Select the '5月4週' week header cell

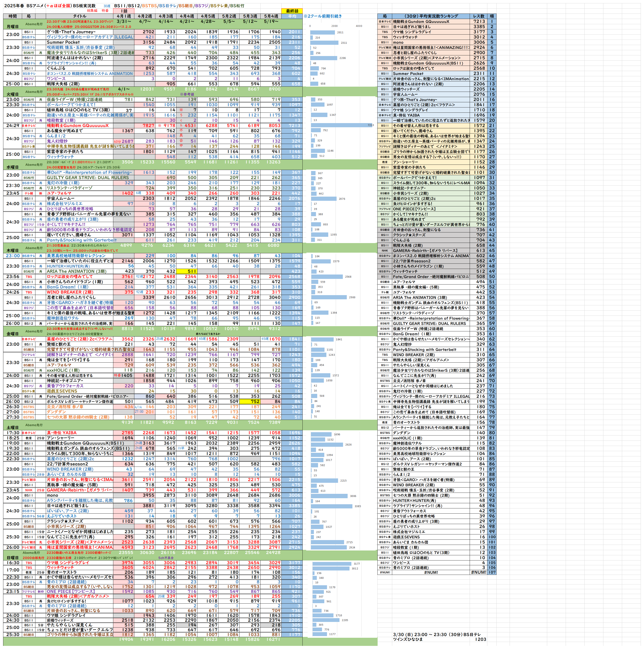271,16
